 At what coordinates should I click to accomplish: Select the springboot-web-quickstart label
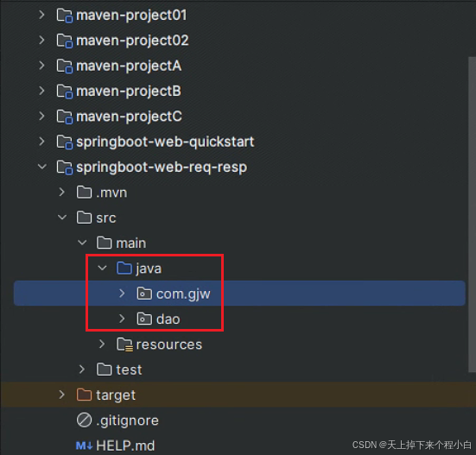pyautogui.click(x=165, y=142)
